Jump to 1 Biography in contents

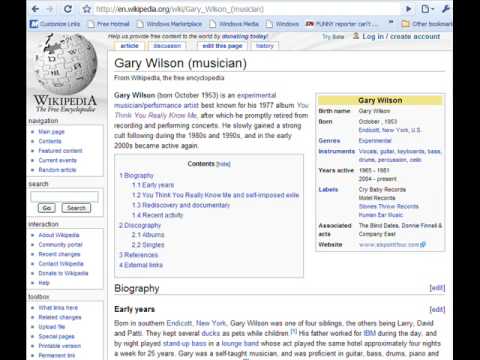pos(136,175)
